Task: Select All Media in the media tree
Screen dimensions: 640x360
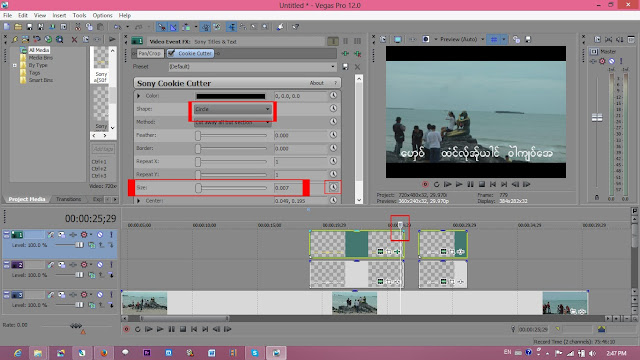Action: (x=39, y=50)
